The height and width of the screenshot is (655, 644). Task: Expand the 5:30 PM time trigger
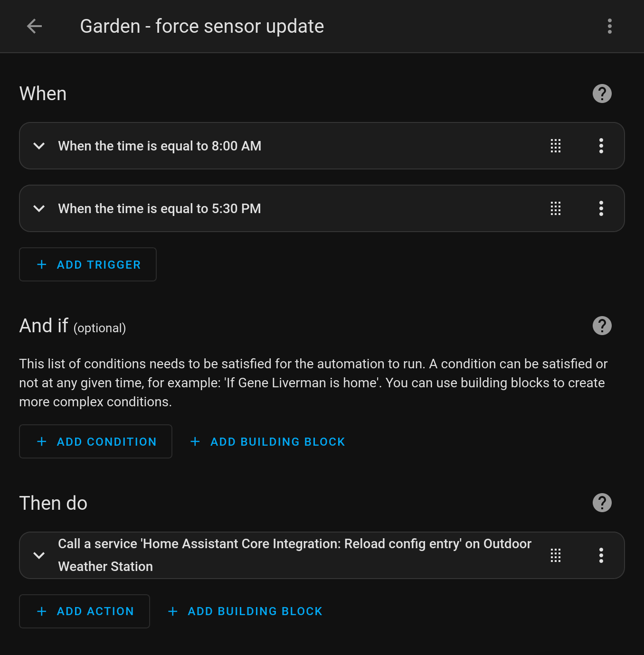click(x=39, y=208)
